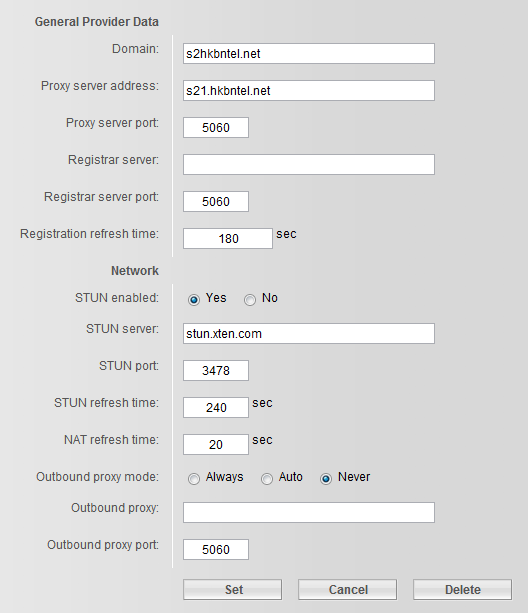
Task: Focus the Domain input field
Action: [x=309, y=54]
